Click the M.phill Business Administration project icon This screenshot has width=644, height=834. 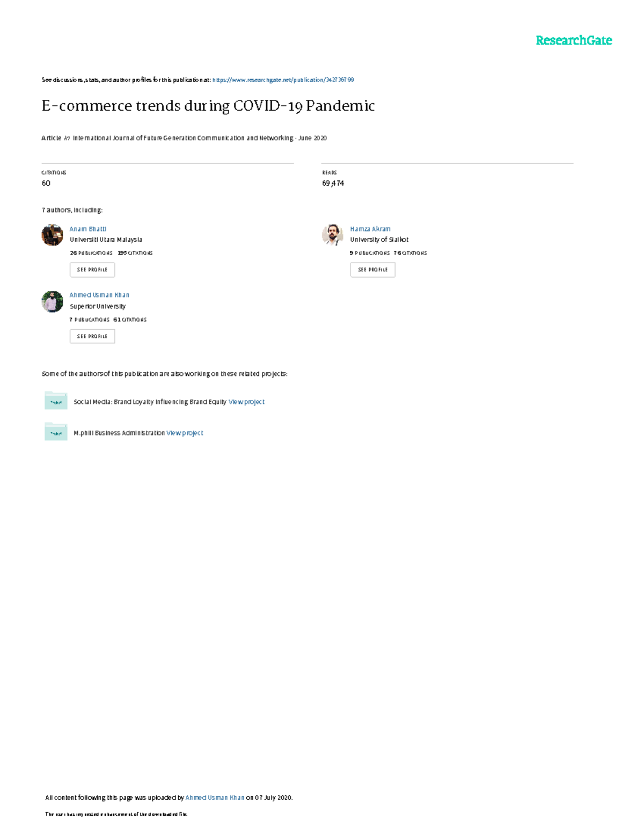[x=56, y=432]
